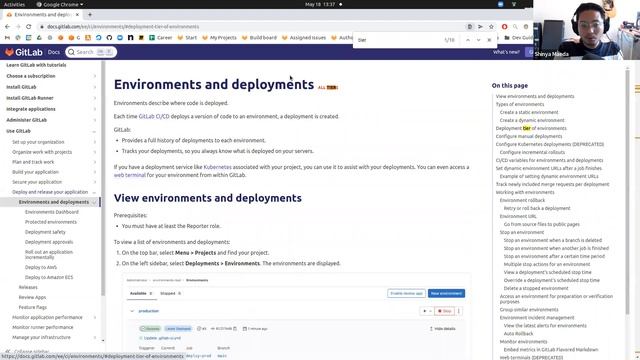Click the clock showing May 18 13:37
The height and width of the screenshot is (360, 640).
pyautogui.click(x=320, y=4)
